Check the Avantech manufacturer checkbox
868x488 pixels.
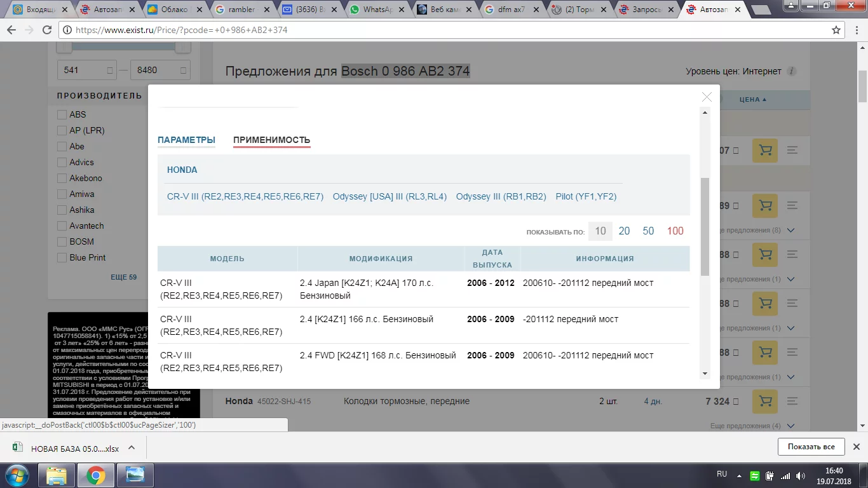click(x=62, y=226)
